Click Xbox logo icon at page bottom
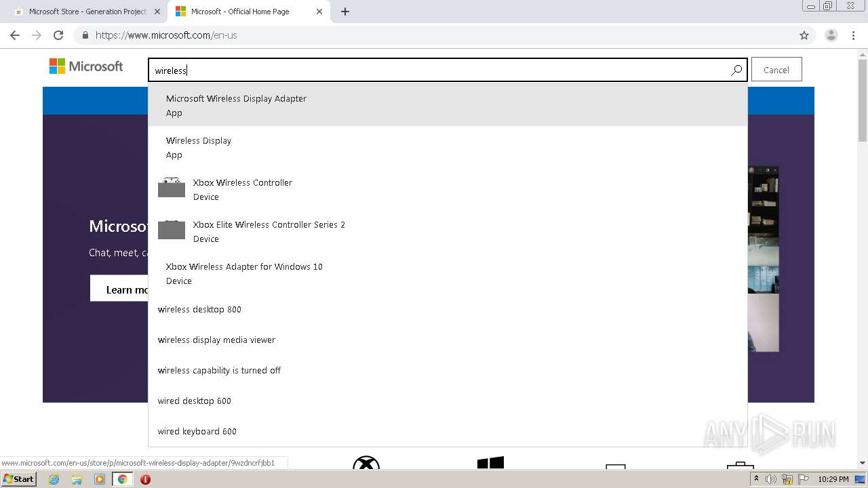The image size is (868, 488). point(366,463)
